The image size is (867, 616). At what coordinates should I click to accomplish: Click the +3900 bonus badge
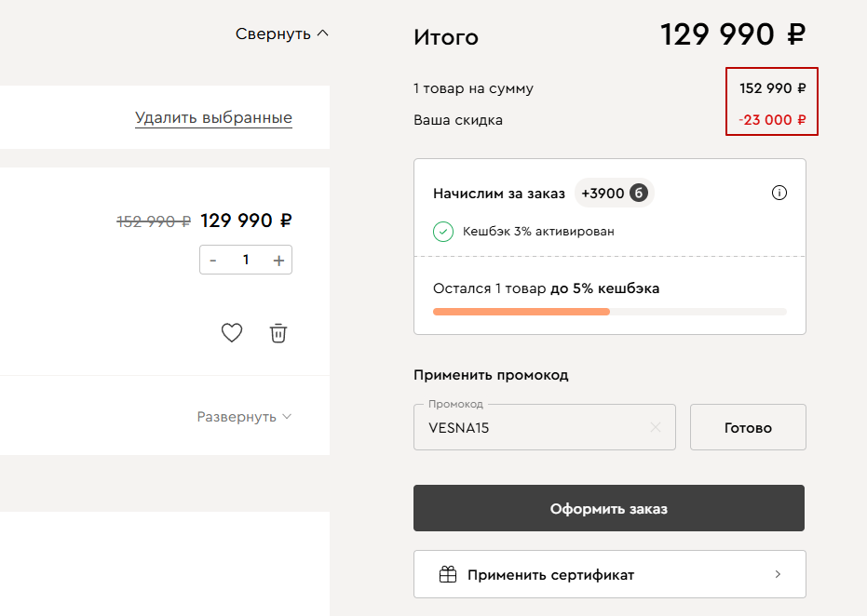tap(615, 193)
